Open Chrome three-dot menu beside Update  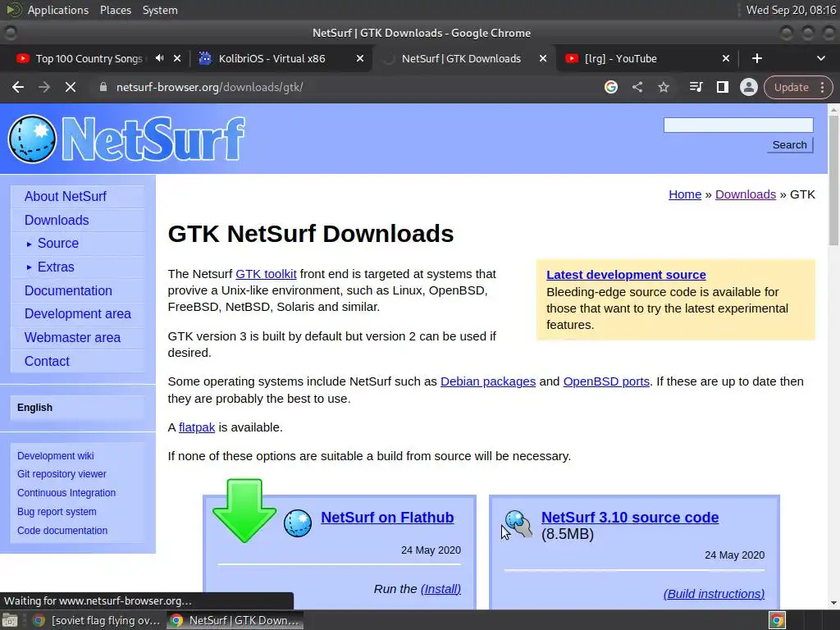822,87
